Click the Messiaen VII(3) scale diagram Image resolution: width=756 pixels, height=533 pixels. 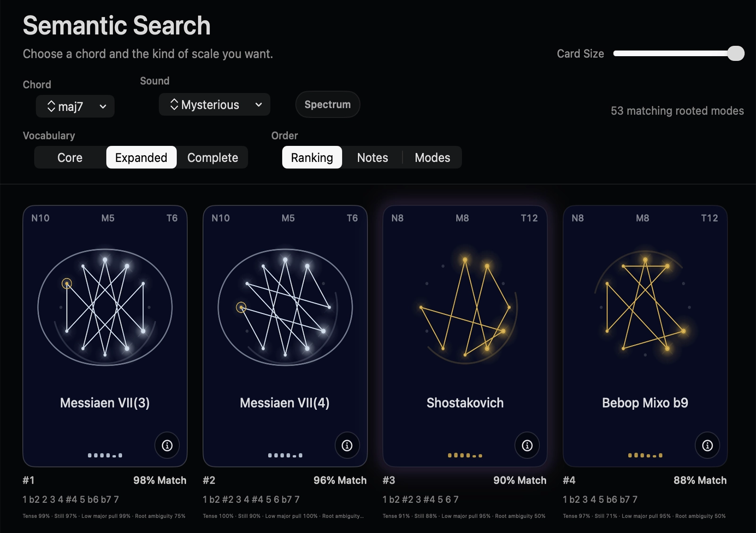point(105,307)
